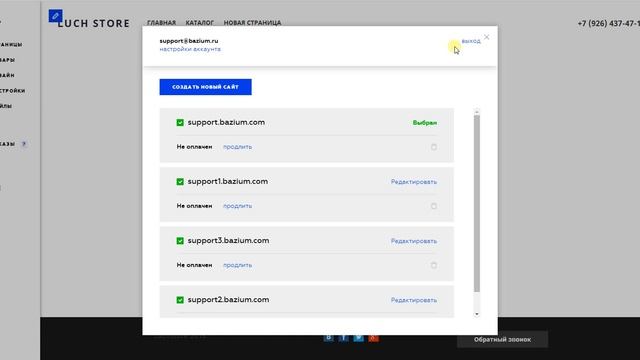Image resolution: width=640 pixels, height=360 pixels.
Task: Click Не оплачен status for support3.bazium.com
Action: click(x=194, y=265)
